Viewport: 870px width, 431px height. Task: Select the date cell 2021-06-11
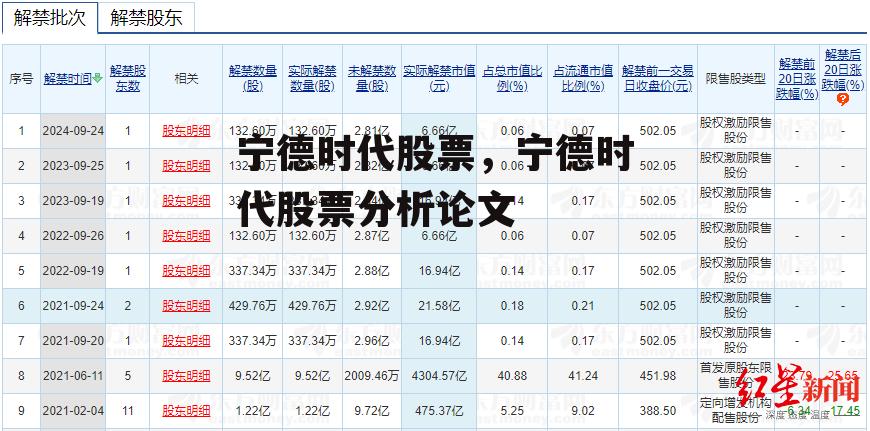pos(73,376)
